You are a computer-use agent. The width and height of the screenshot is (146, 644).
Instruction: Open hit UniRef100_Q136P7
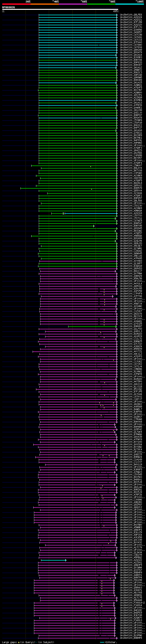131,263
